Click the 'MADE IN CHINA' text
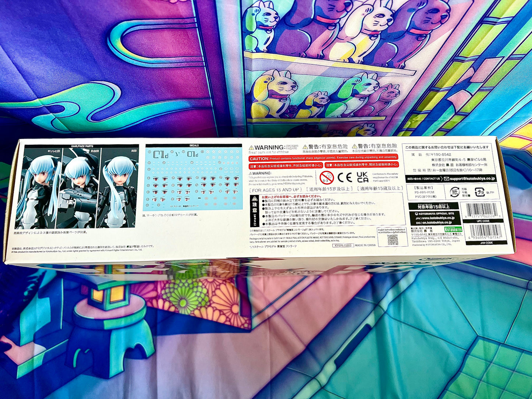Viewport: 532px width, 399px height. (x=366, y=245)
